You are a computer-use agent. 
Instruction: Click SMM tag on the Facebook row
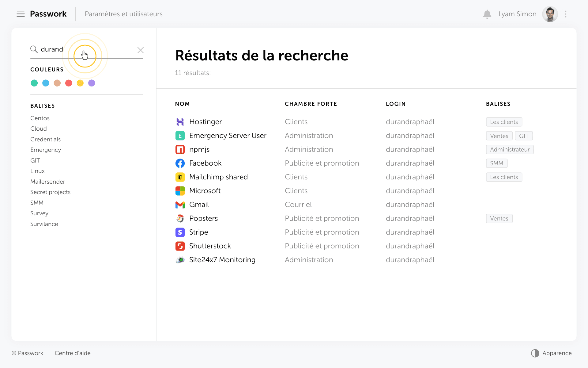coord(496,163)
